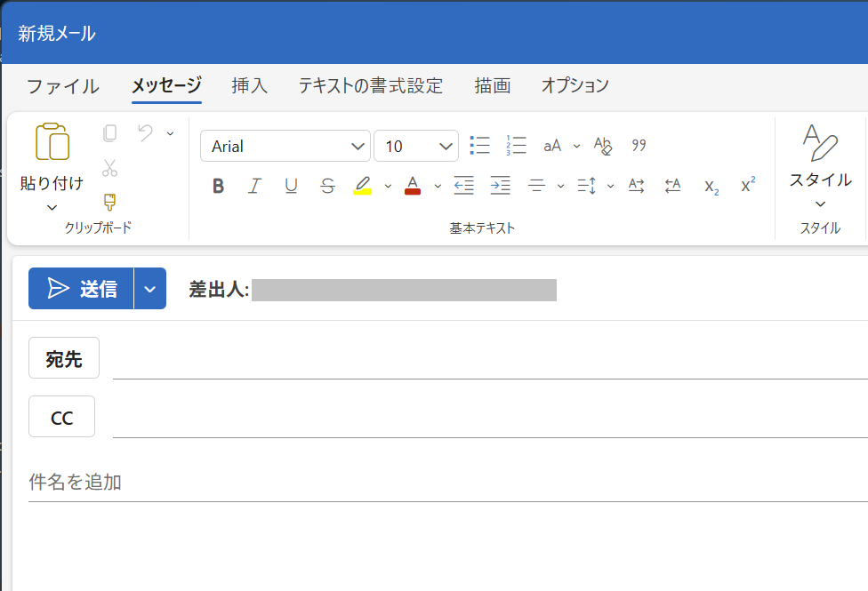Toggle bold formatting
The width and height of the screenshot is (868, 591).
(218, 186)
